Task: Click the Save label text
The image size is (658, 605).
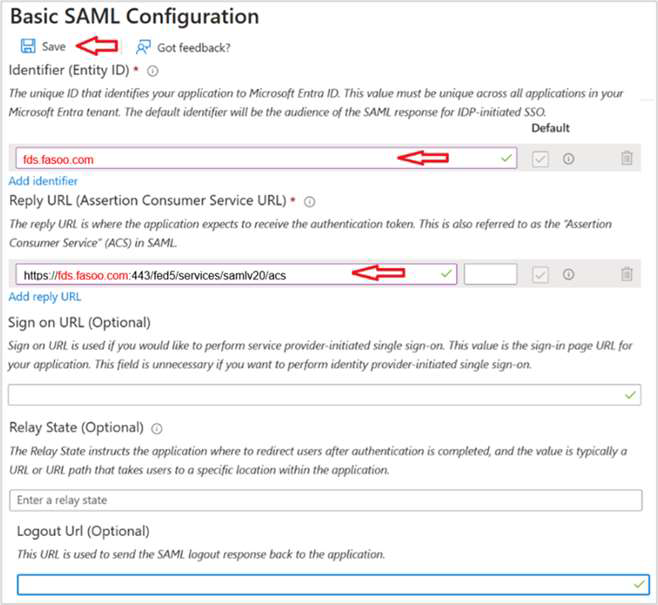Action: [54, 47]
